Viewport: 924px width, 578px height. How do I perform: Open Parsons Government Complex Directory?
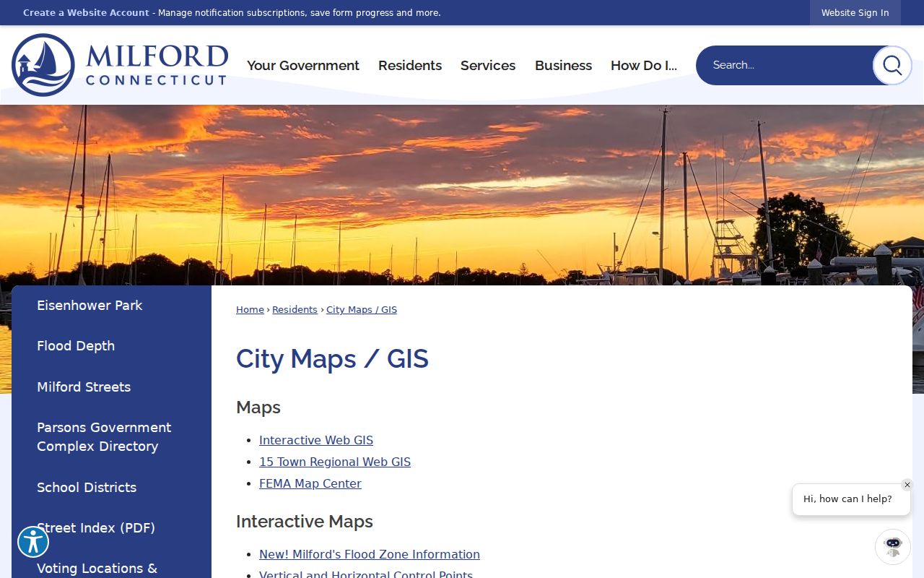[111, 437]
